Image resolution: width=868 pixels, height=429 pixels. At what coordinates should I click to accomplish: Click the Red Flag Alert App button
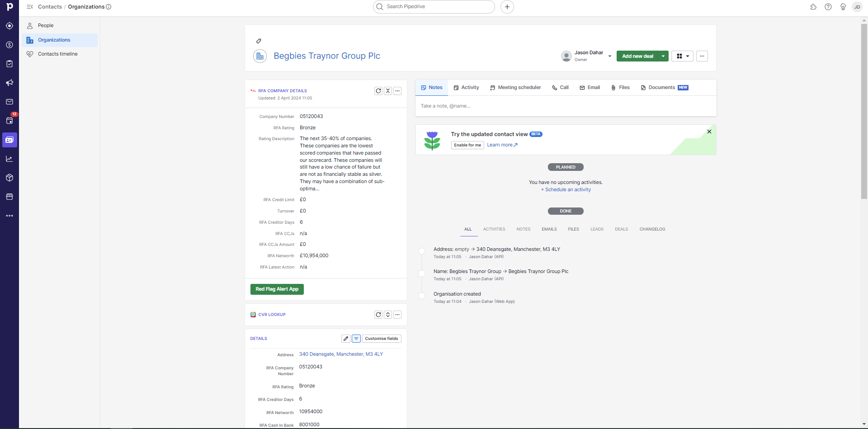pyautogui.click(x=277, y=289)
